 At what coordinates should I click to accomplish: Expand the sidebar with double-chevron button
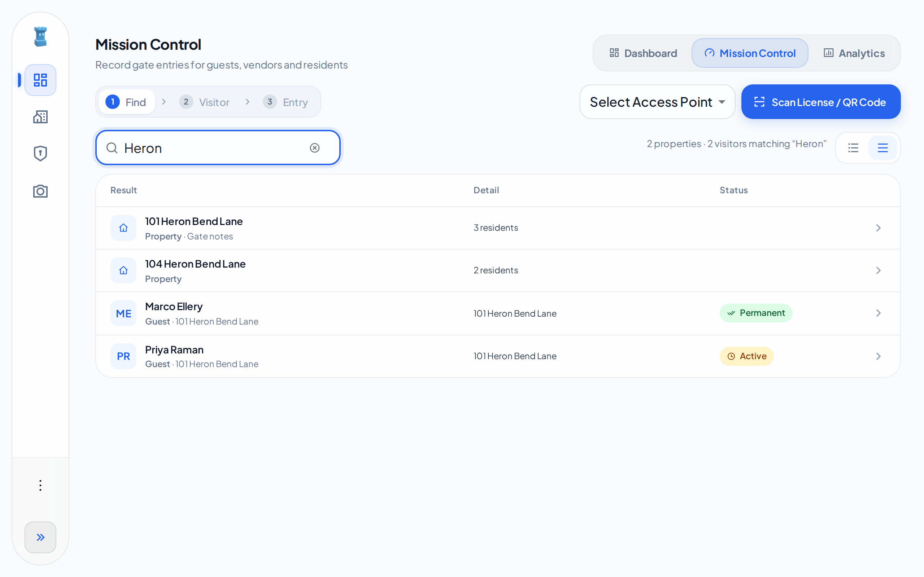[40, 537]
